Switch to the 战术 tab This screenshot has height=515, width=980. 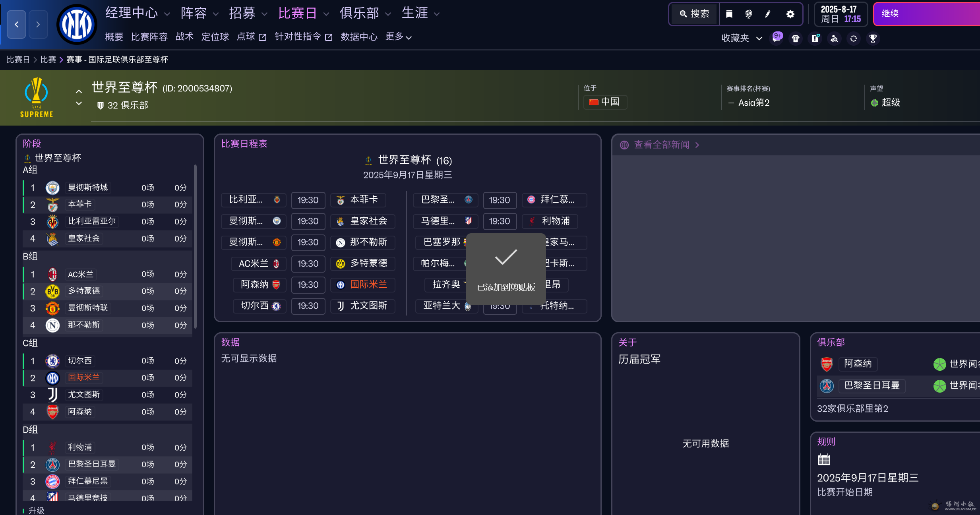coord(184,37)
